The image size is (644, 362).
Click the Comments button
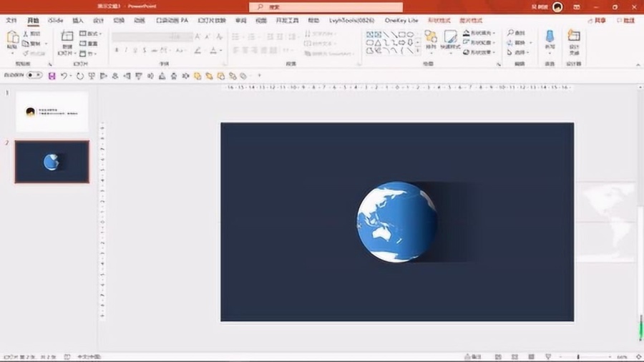click(625, 21)
